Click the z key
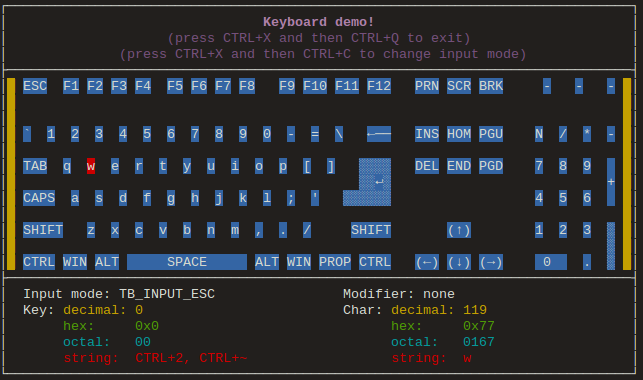643x380 pixels. (x=91, y=230)
